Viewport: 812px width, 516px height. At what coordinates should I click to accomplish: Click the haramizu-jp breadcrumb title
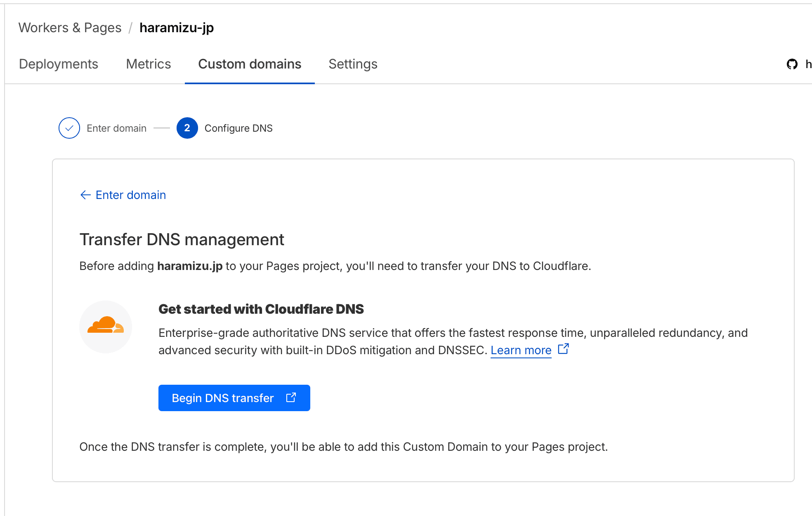pyautogui.click(x=177, y=28)
